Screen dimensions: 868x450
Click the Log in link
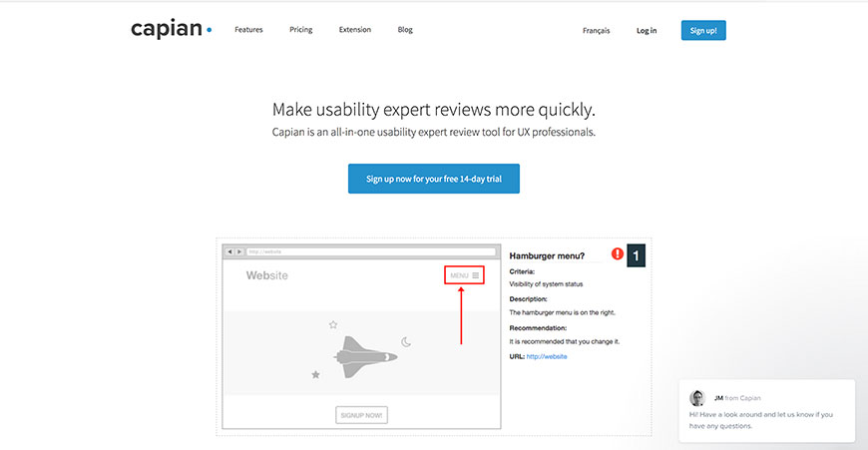647,31
